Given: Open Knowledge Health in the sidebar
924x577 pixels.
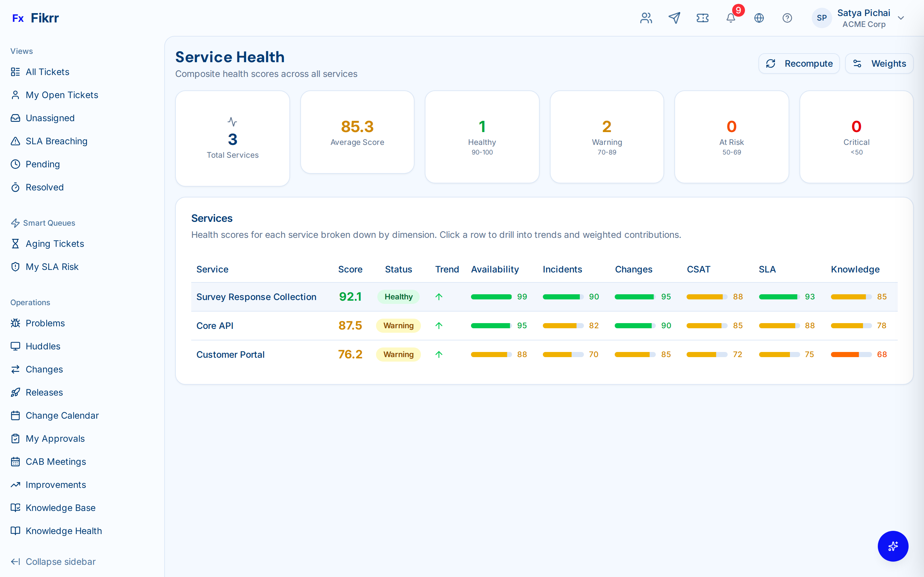Looking at the screenshot, I should point(63,531).
